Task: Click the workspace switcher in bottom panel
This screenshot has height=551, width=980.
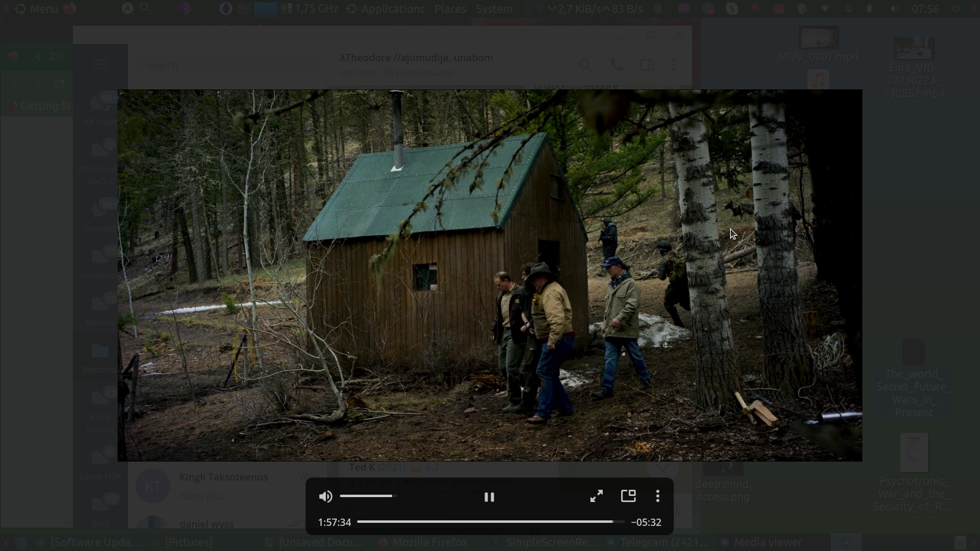Action: point(846,542)
